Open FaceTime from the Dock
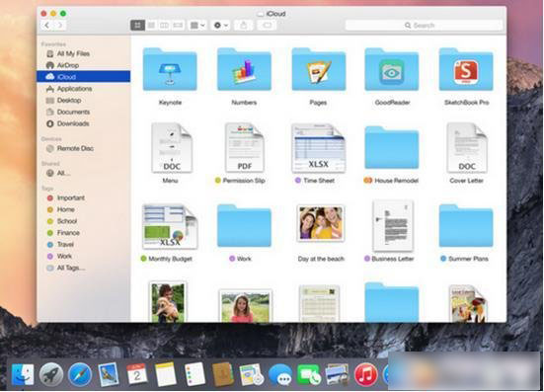This screenshot has height=392, width=544. (309, 375)
